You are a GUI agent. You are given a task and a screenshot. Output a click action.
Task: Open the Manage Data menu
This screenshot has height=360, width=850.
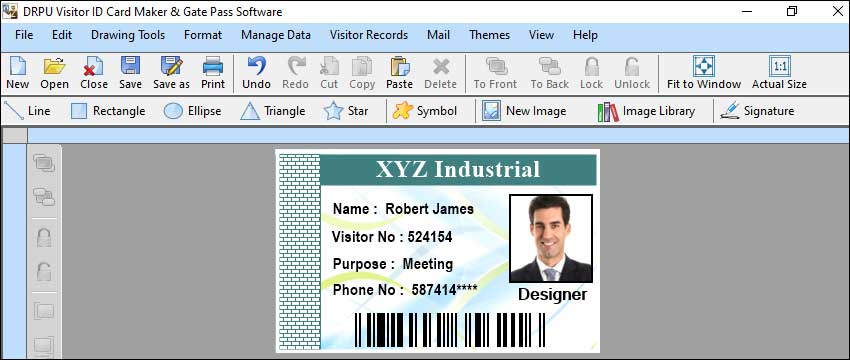click(x=276, y=35)
